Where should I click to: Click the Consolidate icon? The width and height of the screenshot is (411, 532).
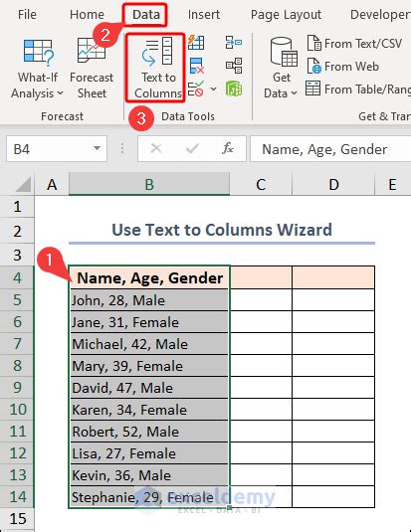tap(233, 43)
